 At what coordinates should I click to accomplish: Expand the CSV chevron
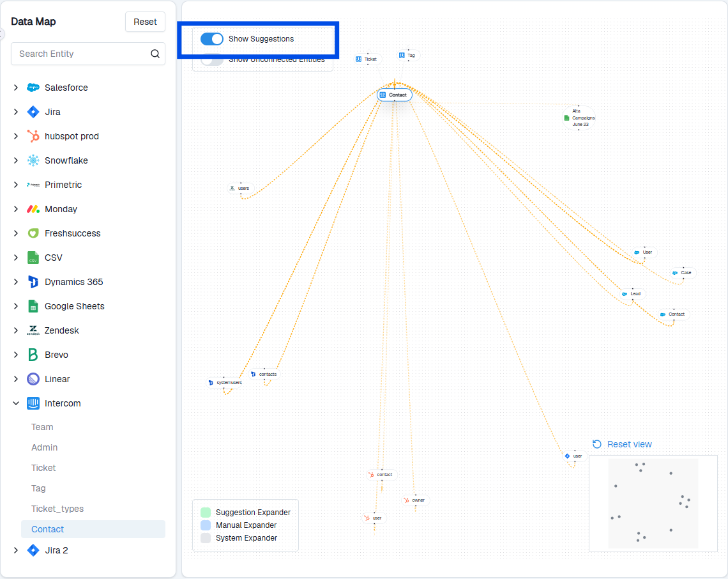coord(16,258)
